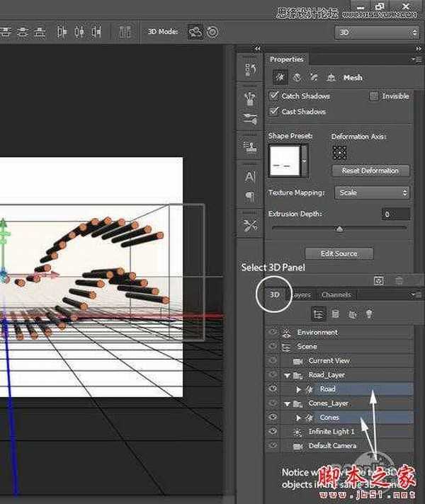This screenshot has height=504, width=425.
Task: Filter 3D panel by materials
Action: click(352, 314)
